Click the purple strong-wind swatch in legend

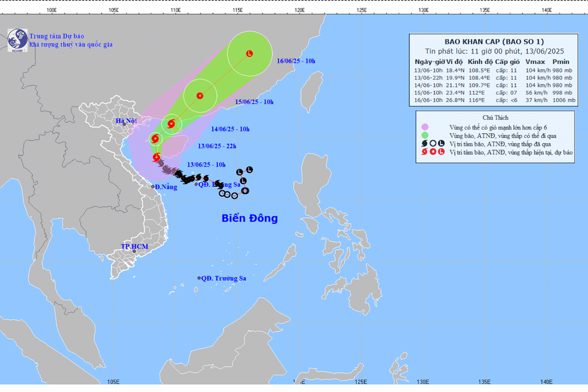pyautogui.click(x=425, y=127)
